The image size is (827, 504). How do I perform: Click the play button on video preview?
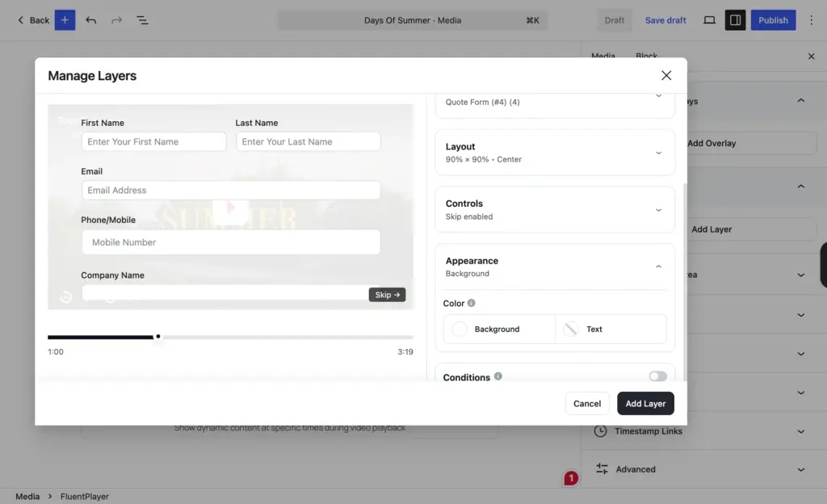[x=230, y=208]
